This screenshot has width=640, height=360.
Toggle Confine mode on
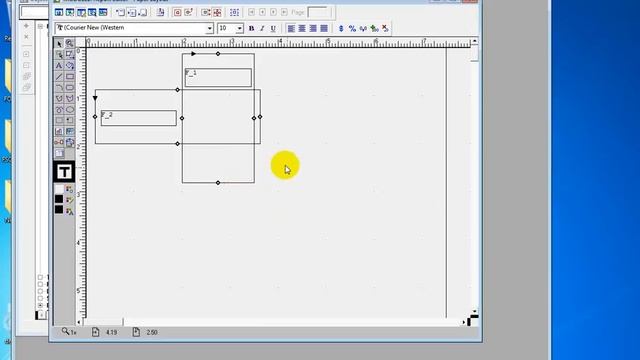click(178, 13)
